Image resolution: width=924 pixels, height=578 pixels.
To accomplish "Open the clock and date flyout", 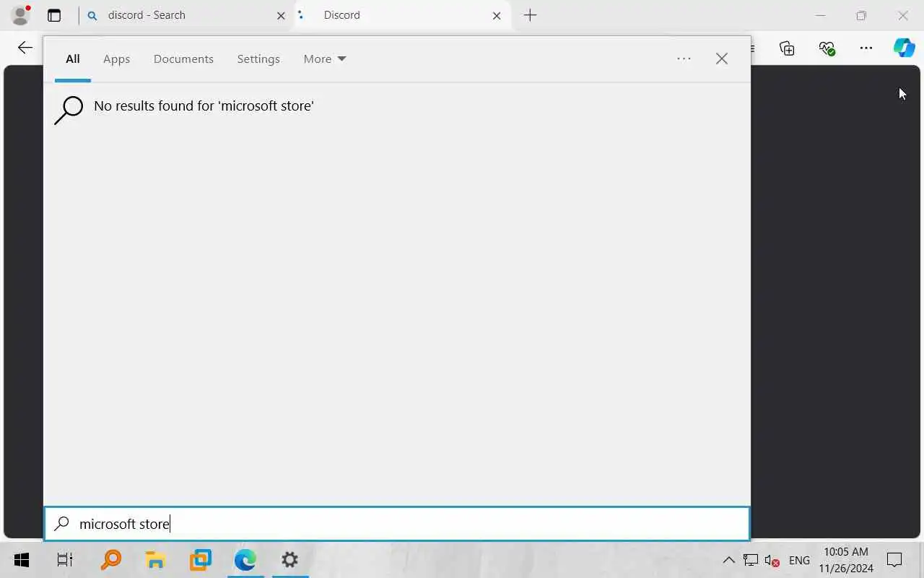I will 846,560.
